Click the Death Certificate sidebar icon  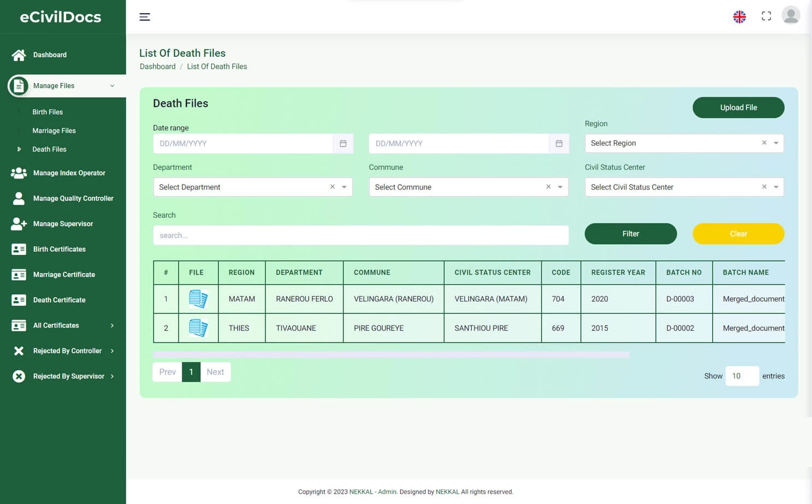point(18,300)
